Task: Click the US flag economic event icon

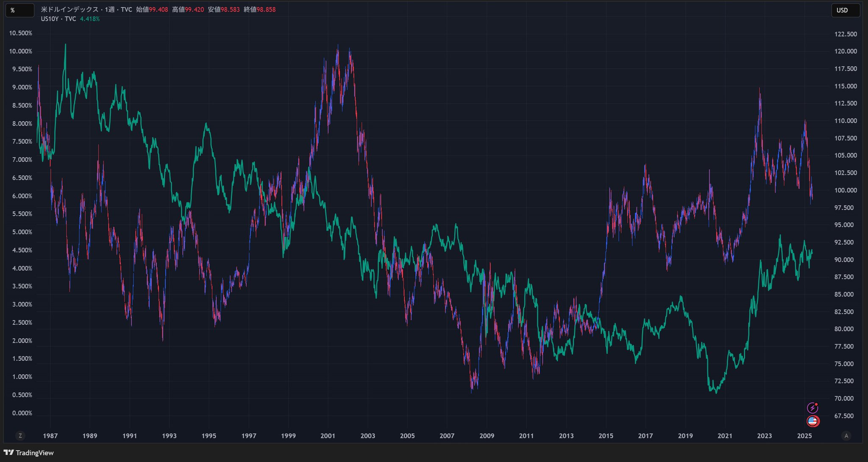Action: 812,421
